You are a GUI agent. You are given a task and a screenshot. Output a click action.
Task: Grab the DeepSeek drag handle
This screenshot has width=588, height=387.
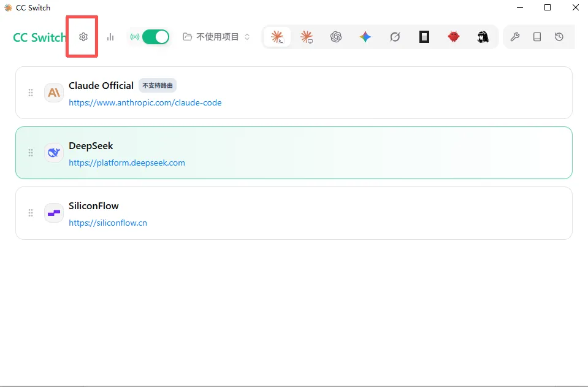(31, 153)
